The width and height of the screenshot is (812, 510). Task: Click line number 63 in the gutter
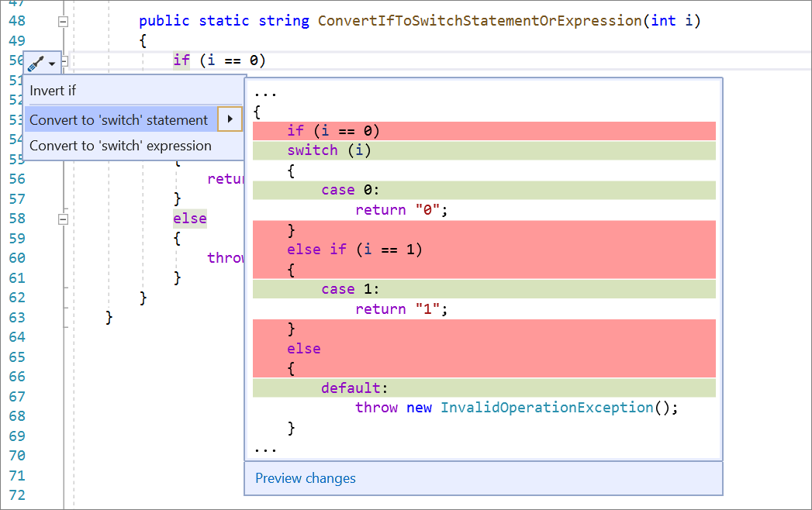pyautogui.click(x=17, y=318)
